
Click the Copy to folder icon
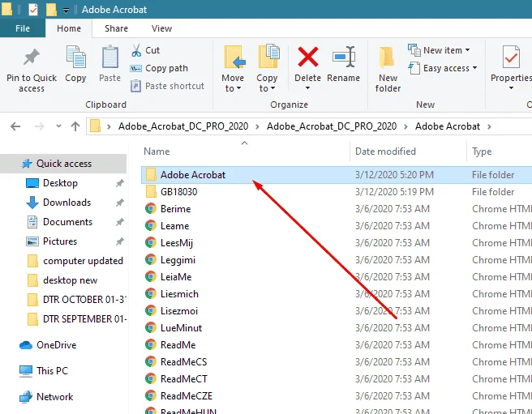(268, 56)
